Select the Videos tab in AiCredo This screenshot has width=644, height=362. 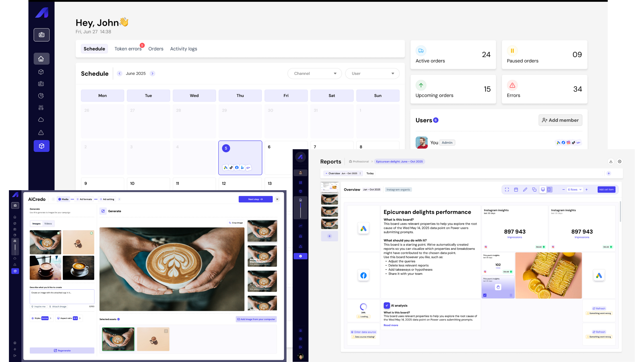(48, 223)
